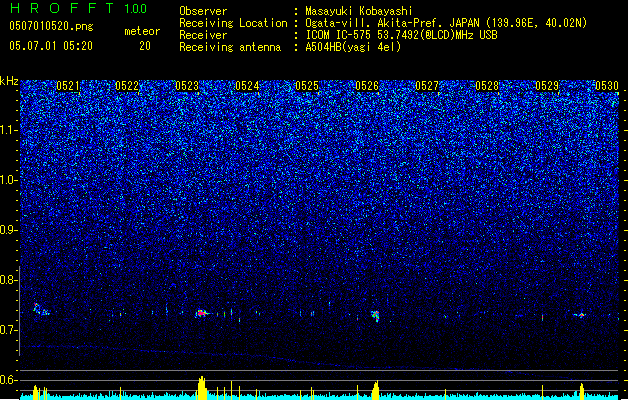This screenshot has width=629, height=400.
Task: Click the Receiving Location label
Action: coord(233,23)
